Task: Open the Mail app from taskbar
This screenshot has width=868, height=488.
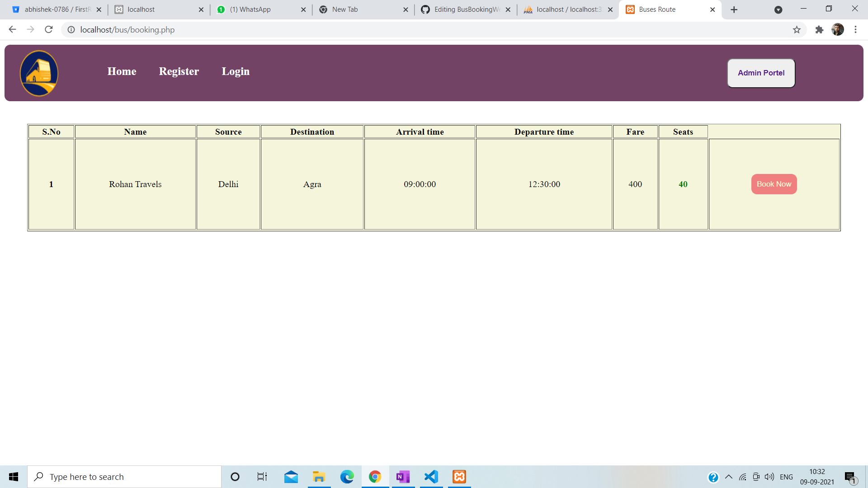Action: [291, 476]
